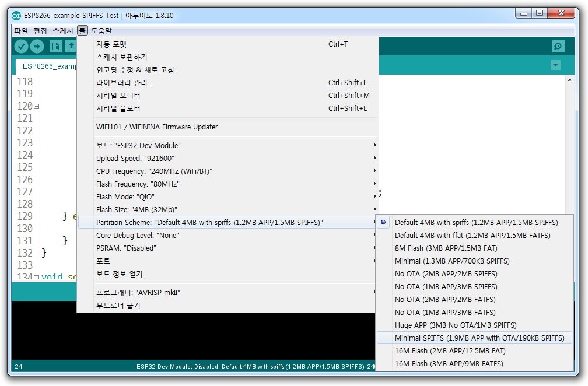This screenshot has width=588, height=386.
Task: Choose 자동 포맷 from the menu
Action: tap(228, 44)
